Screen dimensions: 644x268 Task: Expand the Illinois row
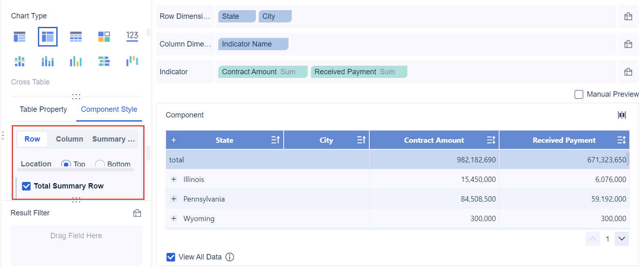point(174,179)
